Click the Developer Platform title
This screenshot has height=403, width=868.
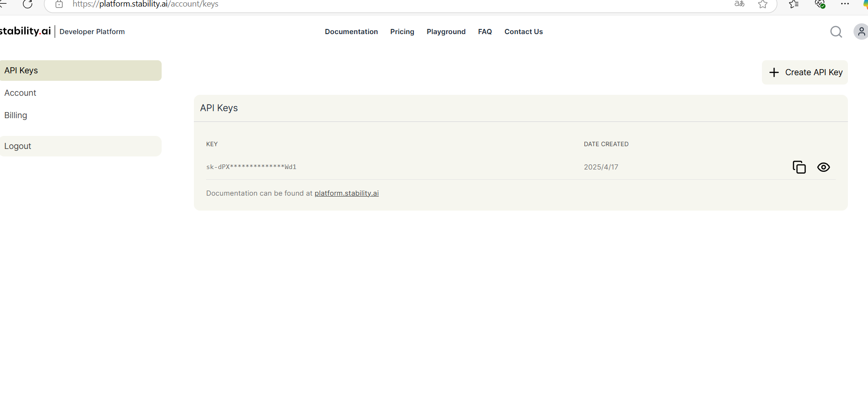pyautogui.click(x=92, y=32)
